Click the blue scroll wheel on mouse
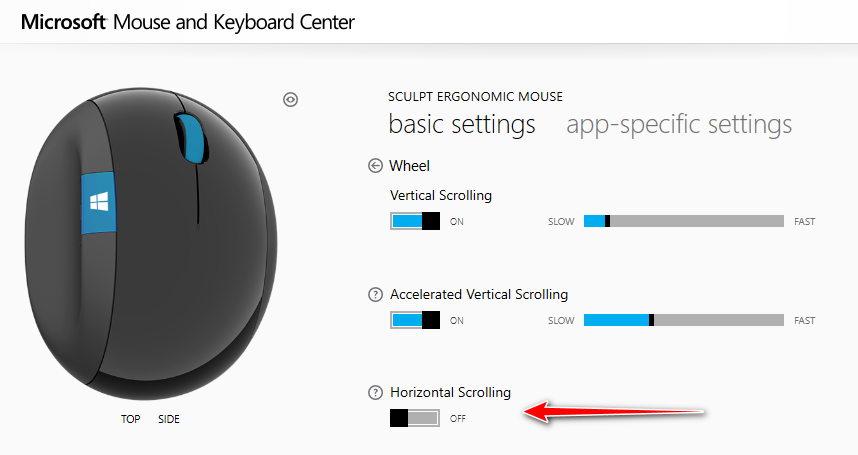858x455 pixels. pos(191,136)
